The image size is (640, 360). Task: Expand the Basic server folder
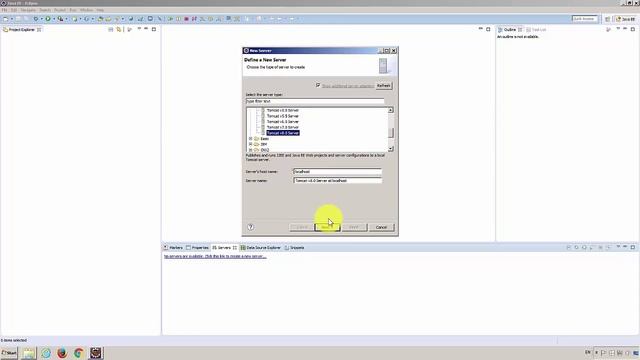tap(251, 139)
